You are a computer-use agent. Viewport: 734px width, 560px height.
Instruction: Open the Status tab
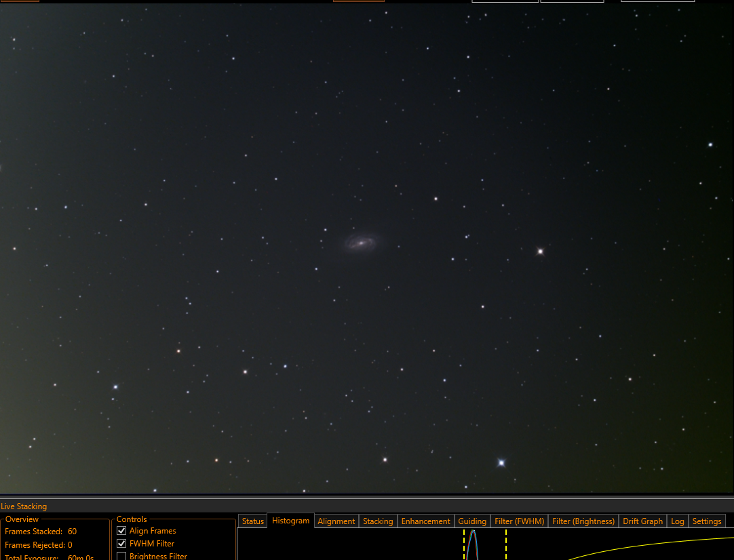pyautogui.click(x=253, y=521)
